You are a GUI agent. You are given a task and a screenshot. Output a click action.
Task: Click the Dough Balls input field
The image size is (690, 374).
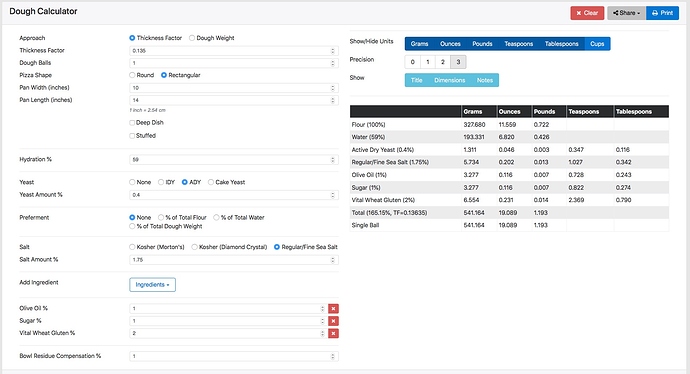[234, 63]
